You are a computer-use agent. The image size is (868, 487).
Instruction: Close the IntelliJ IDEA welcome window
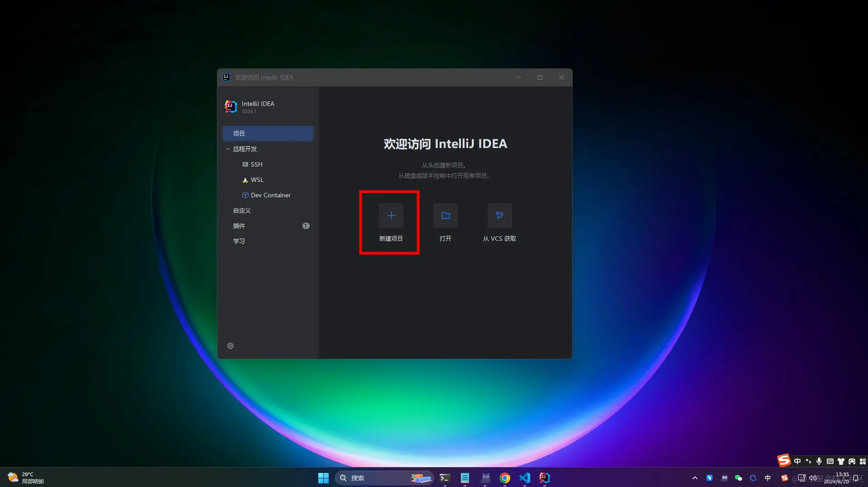(x=561, y=77)
